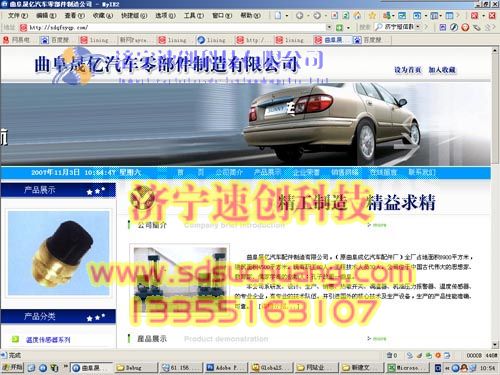The image size is (500, 375).
Task: Open the 收藏 (Favorites) menu
Action: (x=103, y=16)
